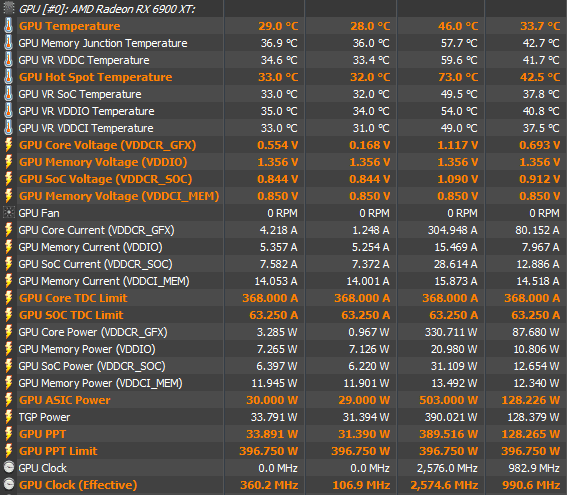The image size is (567, 495).
Task: Click the 128.265 W GPU PPT average value
Action: [x=530, y=434]
